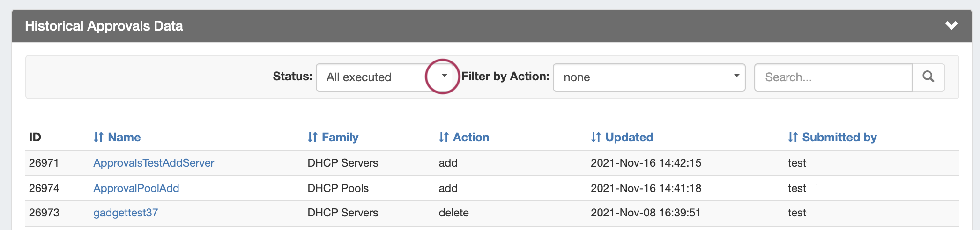Screen dimensions: 980x230
Task: Sort by Family column sort icon
Action: 312,137
